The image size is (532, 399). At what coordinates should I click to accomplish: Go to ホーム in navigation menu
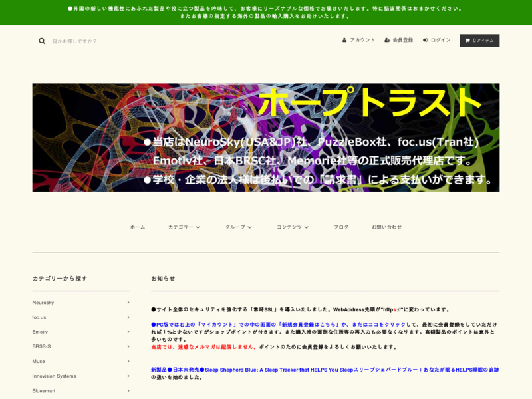click(138, 227)
